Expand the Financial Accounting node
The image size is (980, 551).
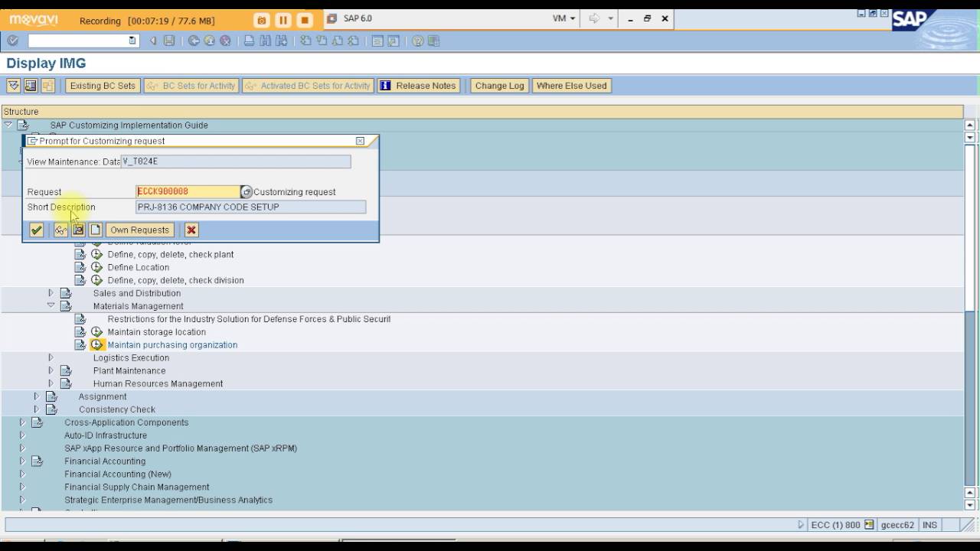coord(21,461)
